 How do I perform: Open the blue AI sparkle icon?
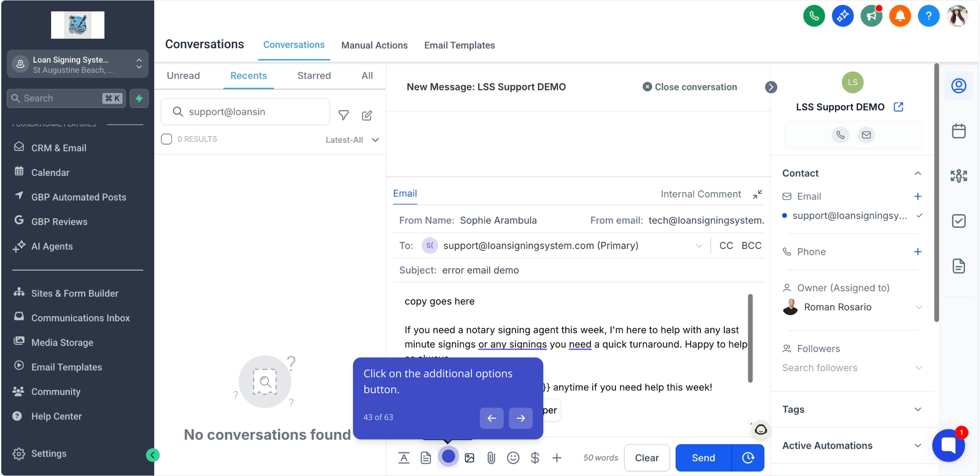[x=843, y=16]
